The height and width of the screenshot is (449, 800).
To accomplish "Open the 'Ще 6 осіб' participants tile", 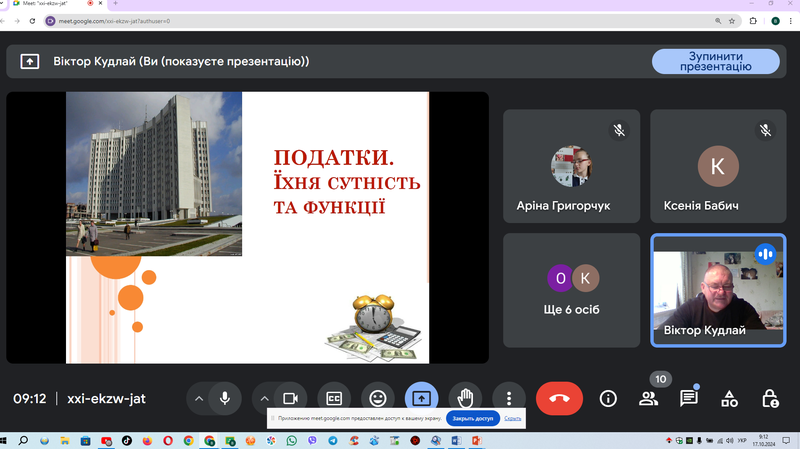I will tap(571, 290).
